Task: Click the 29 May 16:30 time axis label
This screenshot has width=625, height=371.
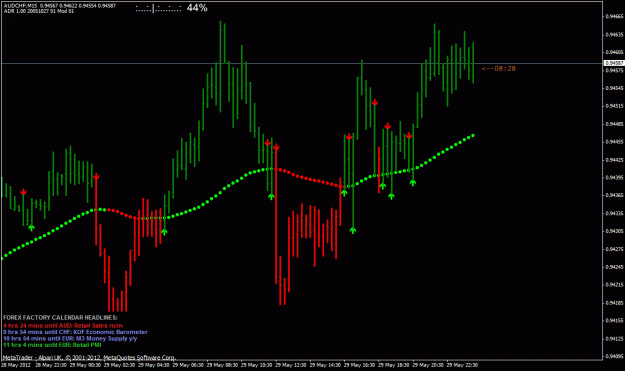Action: click(x=359, y=365)
